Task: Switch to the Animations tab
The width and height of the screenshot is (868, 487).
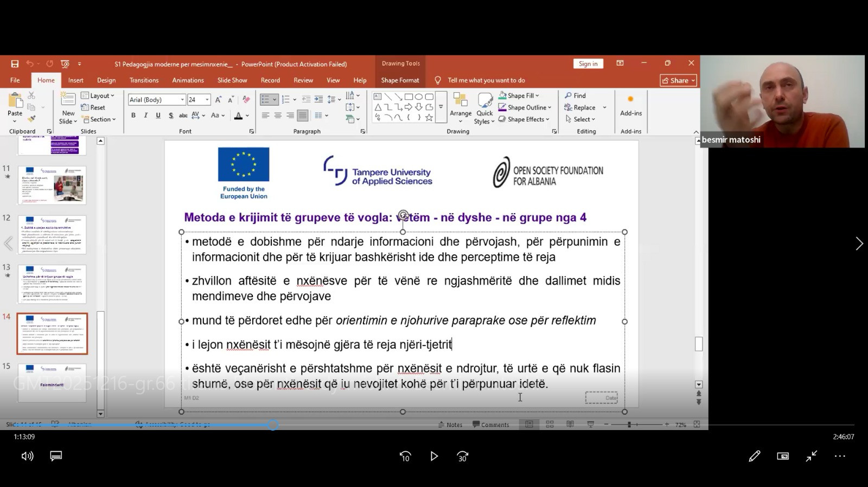Action: tap(188, 80)
